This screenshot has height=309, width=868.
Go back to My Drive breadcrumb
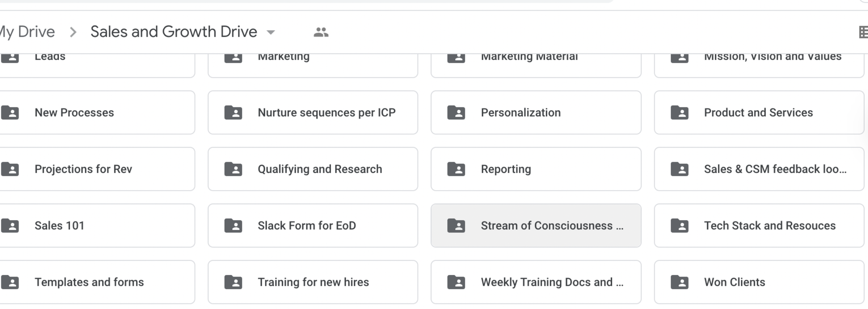point(27,32)
